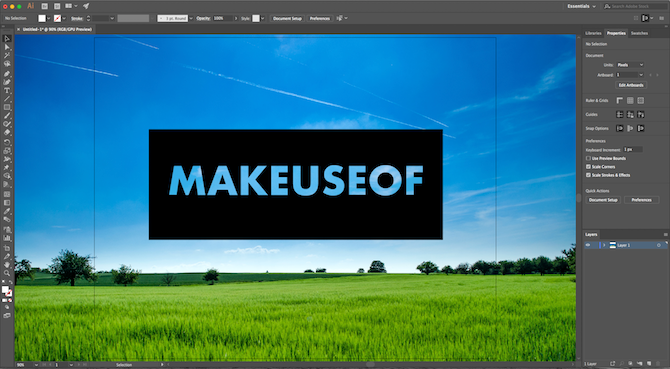Select the Pen tool

click(7, 74)
